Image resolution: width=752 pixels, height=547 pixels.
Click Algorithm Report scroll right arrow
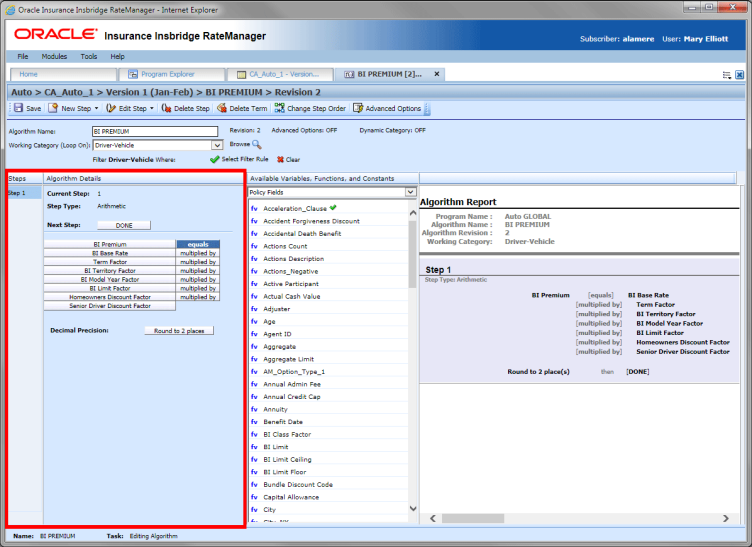tap(726, 518)
